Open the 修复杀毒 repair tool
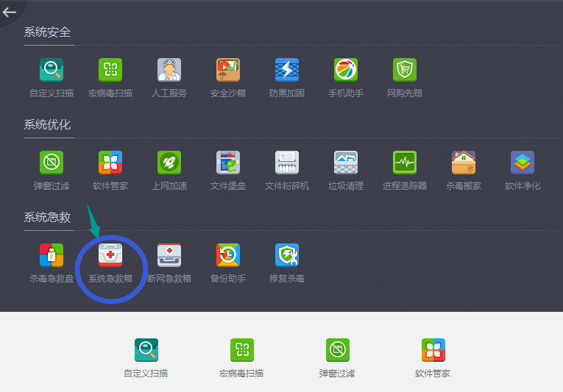The height and width of the screenshot is (392, 563). (x=287, y=255)
